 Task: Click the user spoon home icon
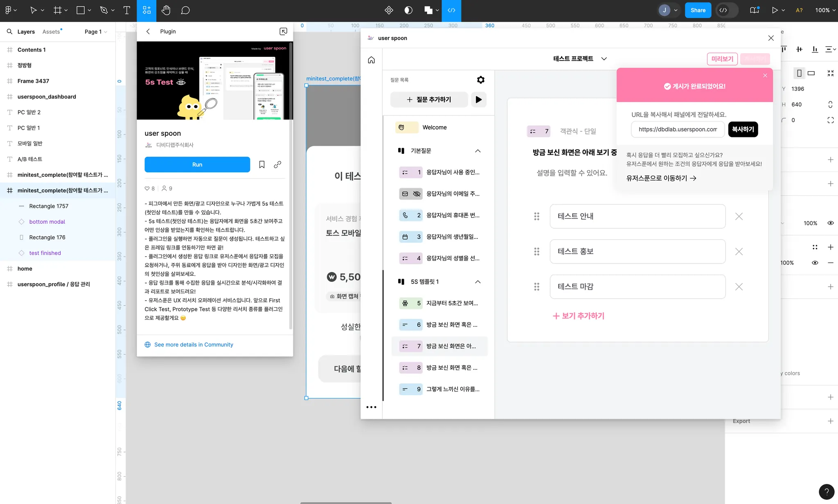[371, 60]
